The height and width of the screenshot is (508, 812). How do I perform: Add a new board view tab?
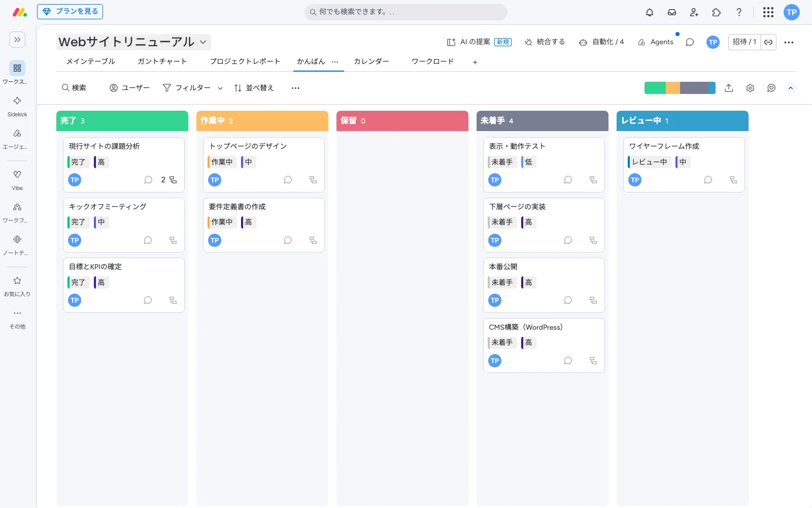pyautogui.click(x=475, y=62)
